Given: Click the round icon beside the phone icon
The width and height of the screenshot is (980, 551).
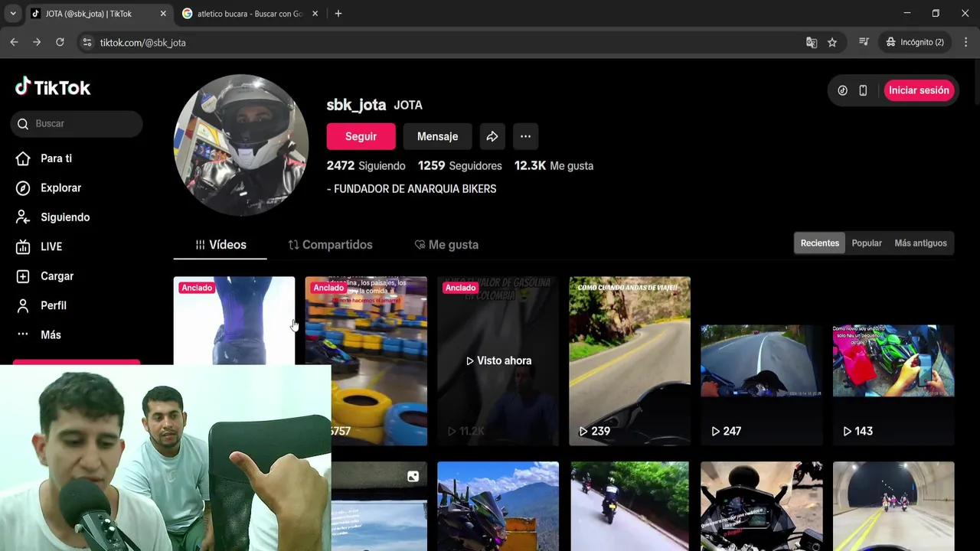Looking at the screenshot, I should click(x=842, y=90).
